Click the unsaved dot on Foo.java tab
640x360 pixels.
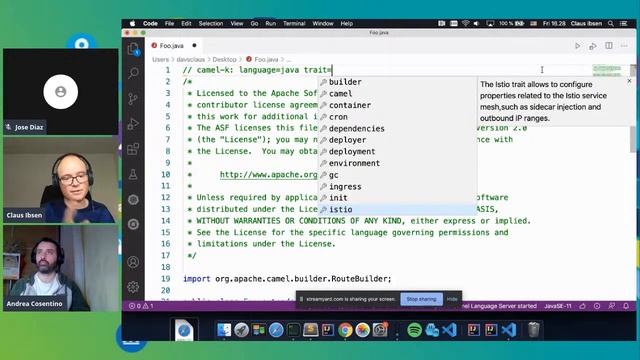[x=194, y=46]
